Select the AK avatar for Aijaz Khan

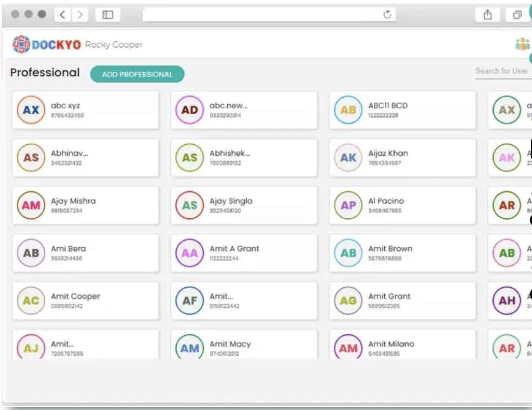[x=348, y=158]
